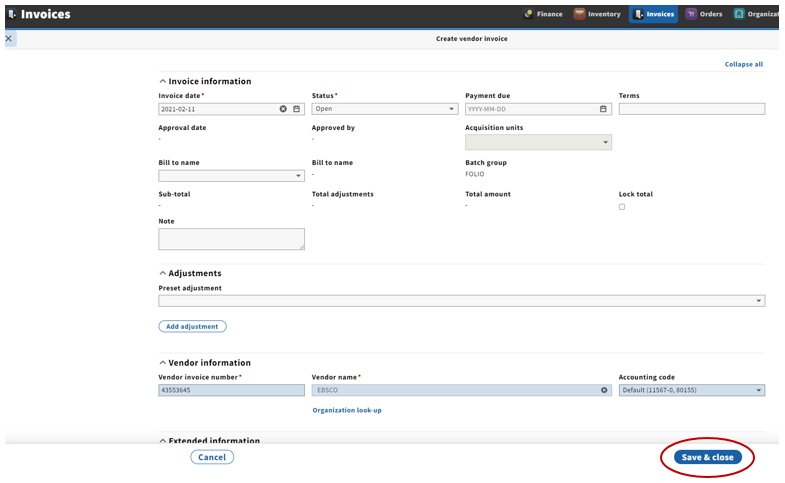Open the Acquisition units dropdown
This screenshot has height=483, width=785.
538,142
